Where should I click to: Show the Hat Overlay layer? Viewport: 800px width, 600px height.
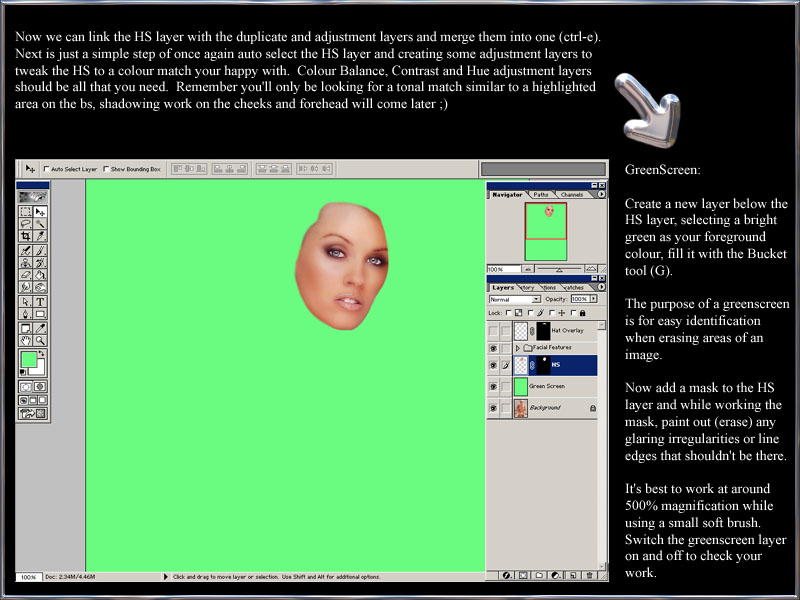coord(493,331)
